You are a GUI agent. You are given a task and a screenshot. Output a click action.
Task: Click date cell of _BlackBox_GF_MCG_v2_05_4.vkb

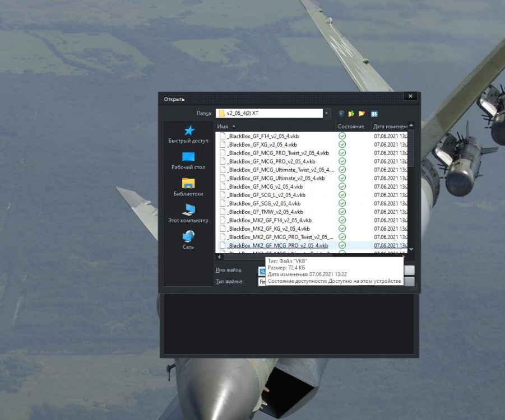(x=390, y=186)
